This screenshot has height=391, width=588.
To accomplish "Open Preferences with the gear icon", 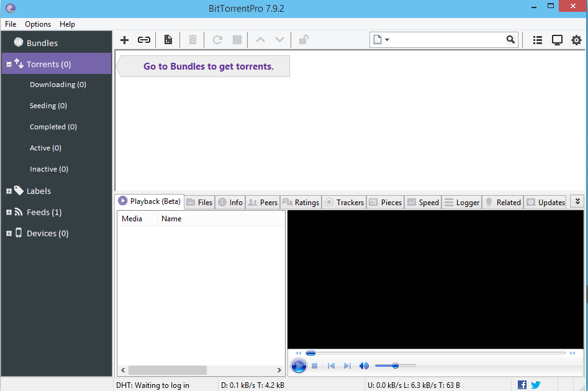I will coord(576,40).
